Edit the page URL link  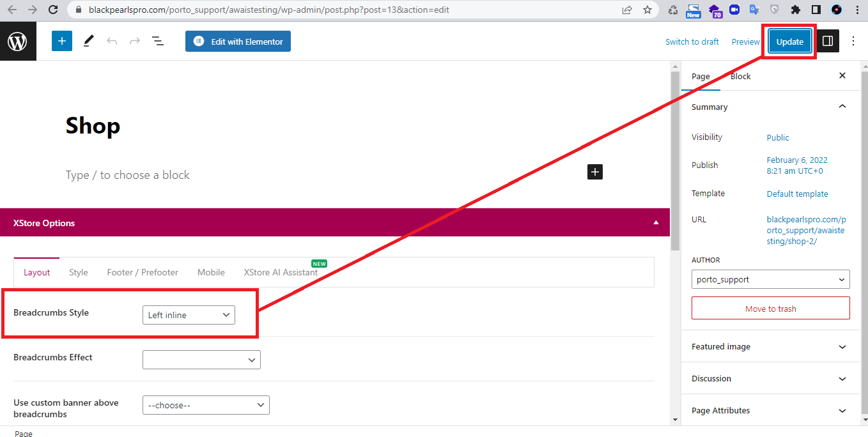806,230
